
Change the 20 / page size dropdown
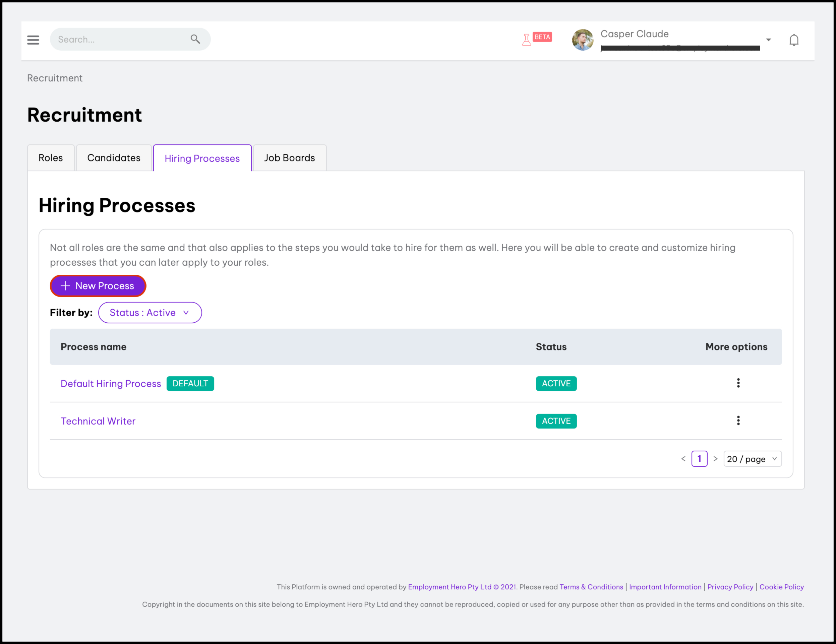click(752, 459)
